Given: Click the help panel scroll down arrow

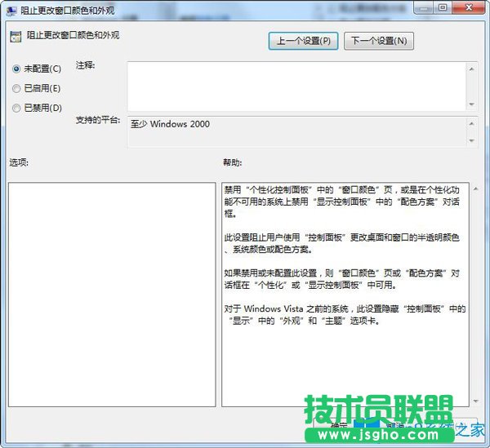Looking at the screenshot, I should pyautogui.click(x=475, y=401).
